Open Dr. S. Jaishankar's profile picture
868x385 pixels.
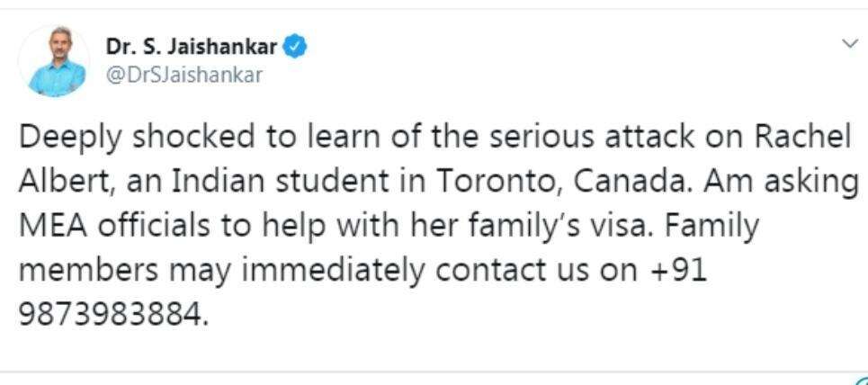(54, 61)
